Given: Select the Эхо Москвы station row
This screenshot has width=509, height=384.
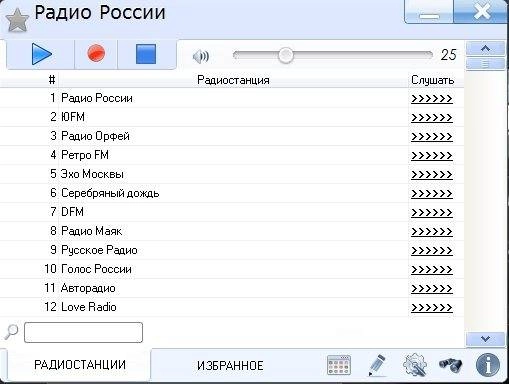Looking at the screenshot, I should (x=232, y=174).
